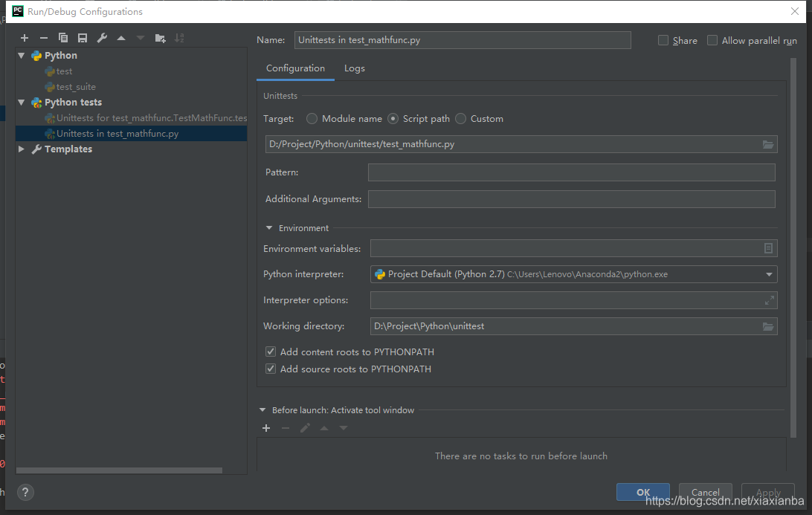The height and width of the screenshot is (515, 812).
Task: Sort configurations alphabetically
Action: tap(179, 38)
